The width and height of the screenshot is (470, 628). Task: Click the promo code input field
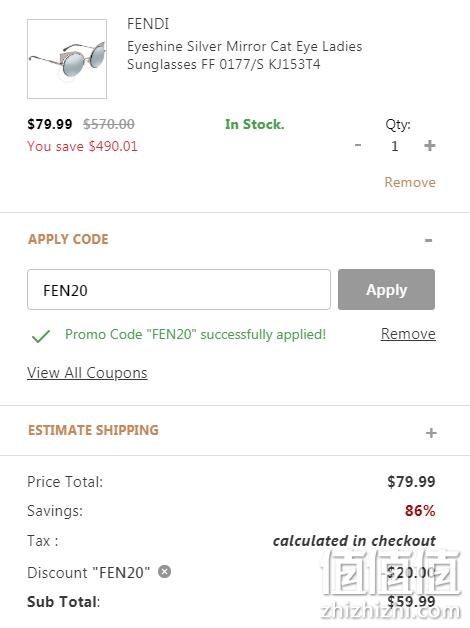(179, 290)
